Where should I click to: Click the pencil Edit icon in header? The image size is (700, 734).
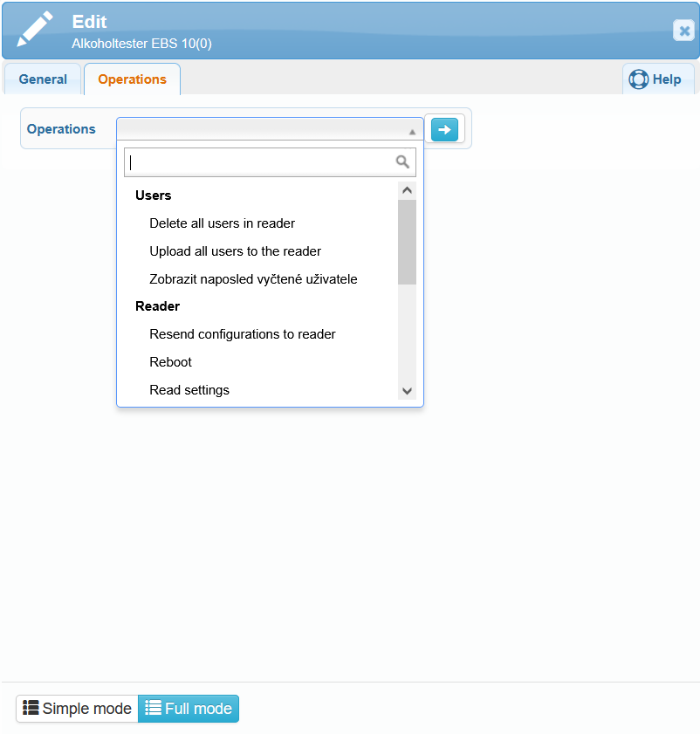35,30
